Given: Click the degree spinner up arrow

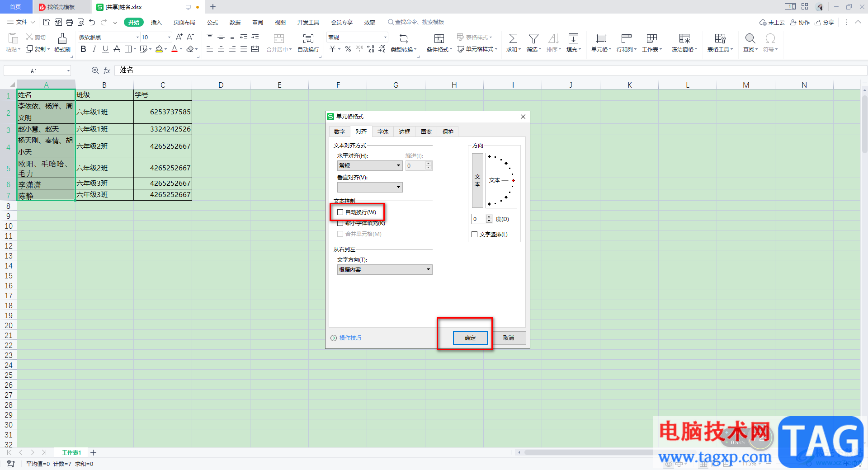Looking at the screenshot, I should 489,217.
